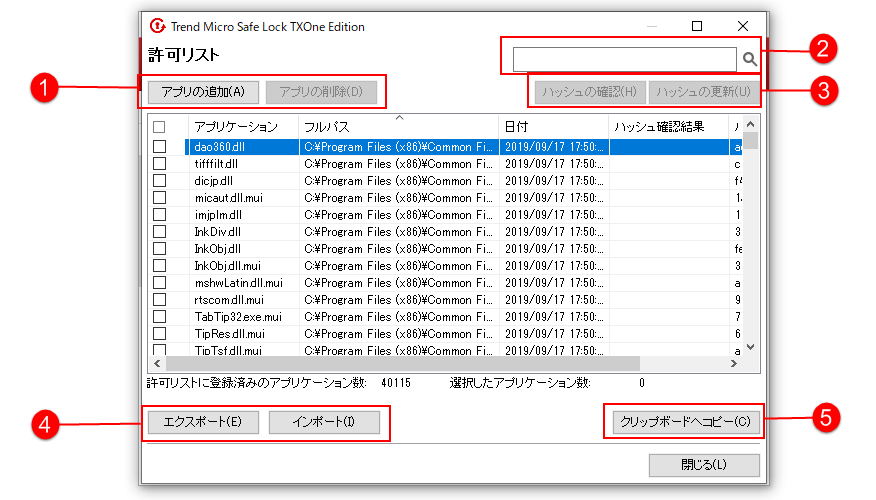Click the magnifying glass search icon
This screenshot has width=876, height=500.
click(x=750, y=60)
